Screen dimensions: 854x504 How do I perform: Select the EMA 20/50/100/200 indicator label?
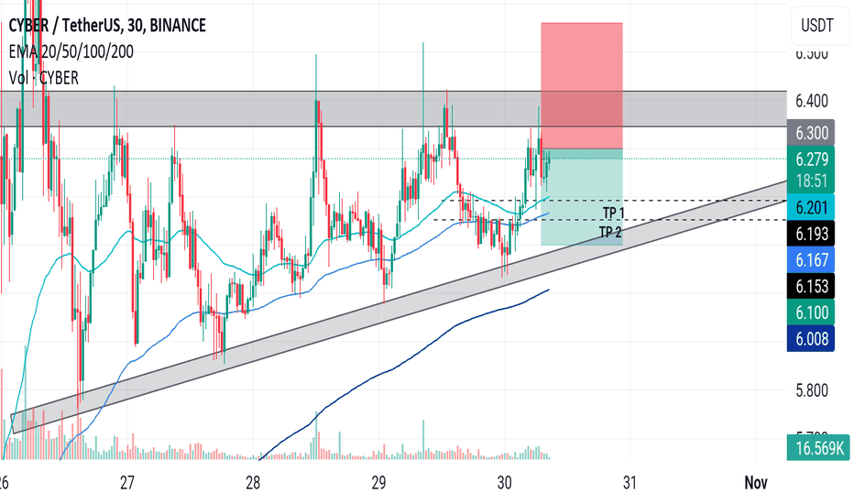[x=71, y=51]
